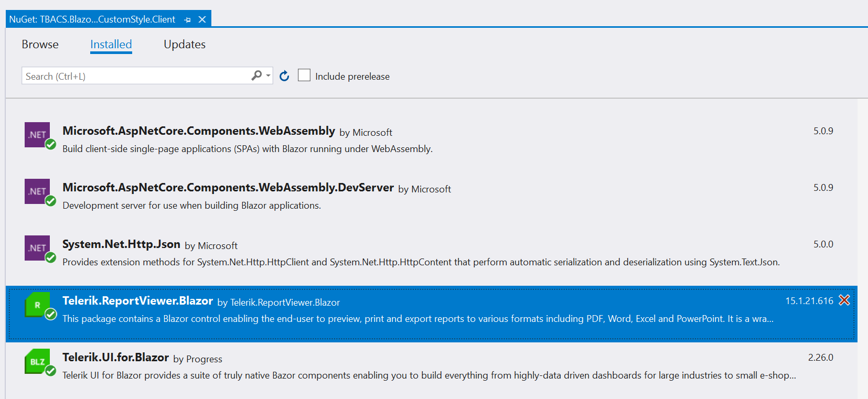Click the 'Build client-side single-page applications' description

point(248,149)
